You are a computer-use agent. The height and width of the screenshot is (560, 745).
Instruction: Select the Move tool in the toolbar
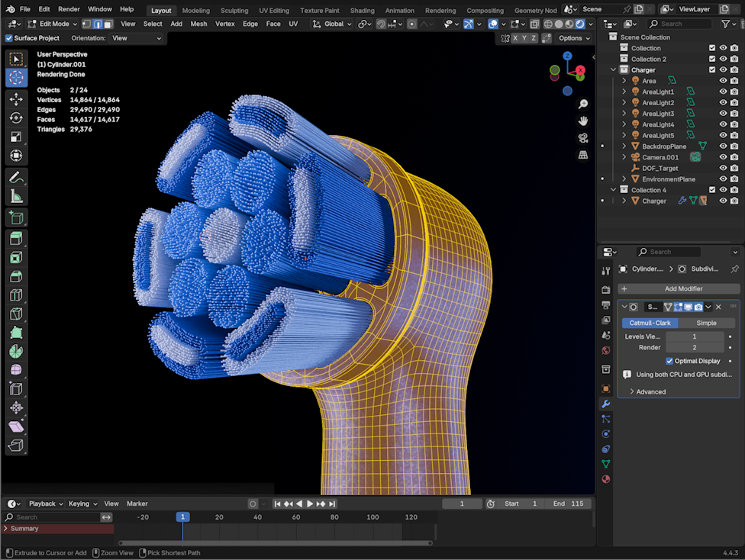(16, 99)
